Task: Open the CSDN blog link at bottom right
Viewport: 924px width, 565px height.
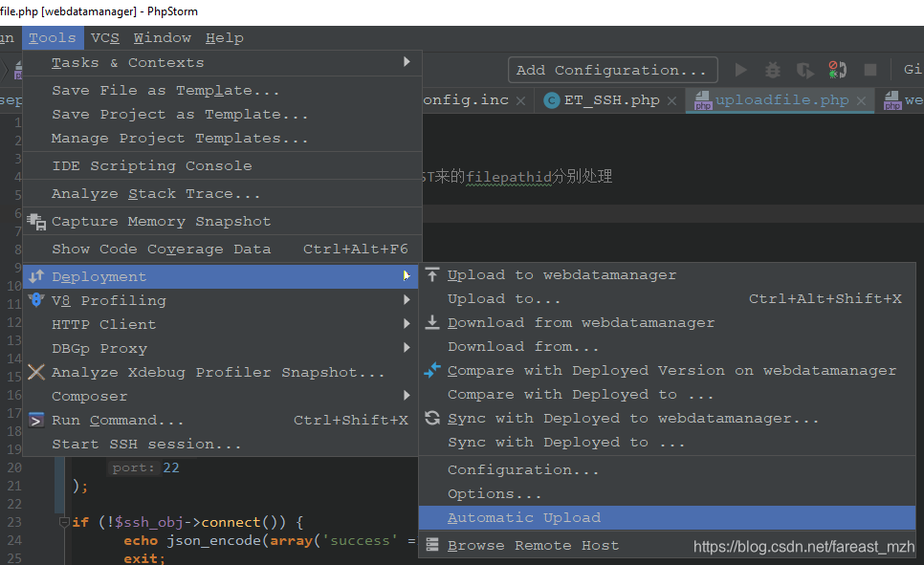Action: click(803, 547)
